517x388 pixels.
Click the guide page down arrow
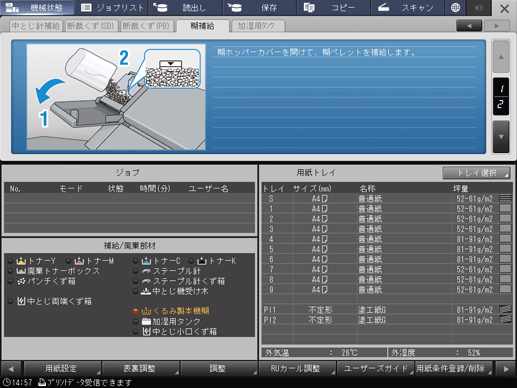[501, 137]
